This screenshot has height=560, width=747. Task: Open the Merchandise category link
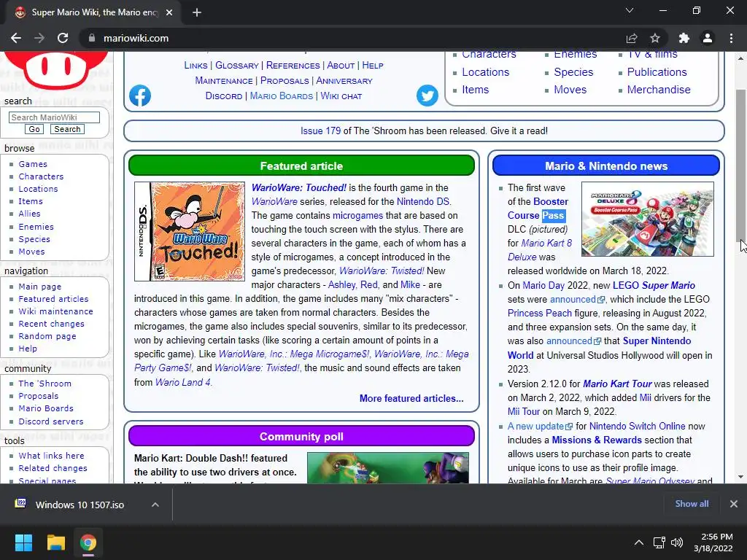[x=659, y=90]
